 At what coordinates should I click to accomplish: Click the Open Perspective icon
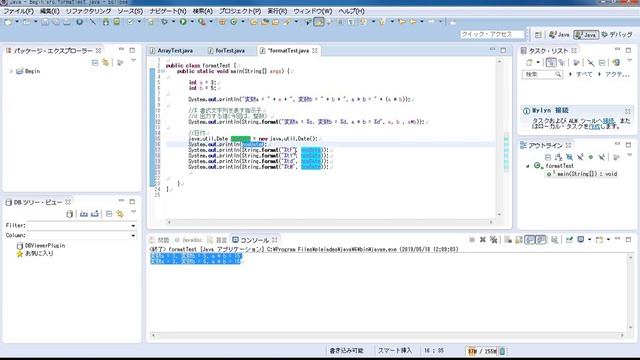(x=538, y=35)
